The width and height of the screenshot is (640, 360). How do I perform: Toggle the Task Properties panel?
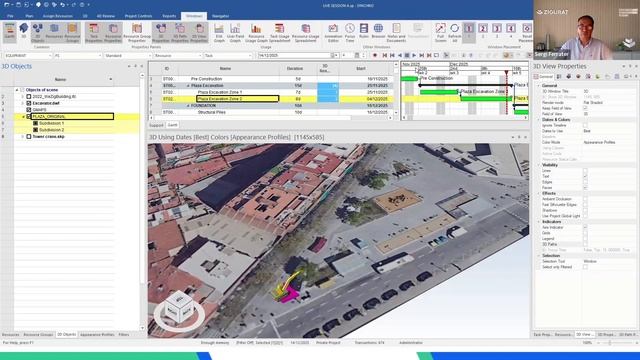coord(93,32)
